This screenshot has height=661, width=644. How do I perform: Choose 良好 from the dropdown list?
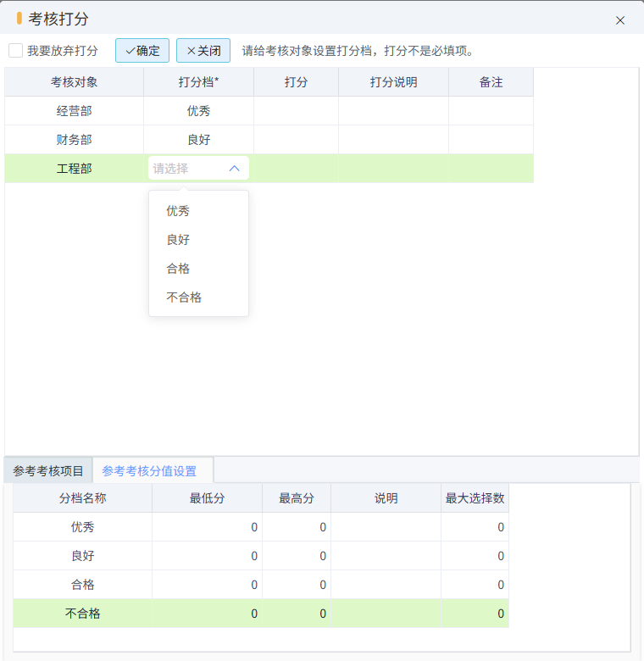(x=198, y=240)
